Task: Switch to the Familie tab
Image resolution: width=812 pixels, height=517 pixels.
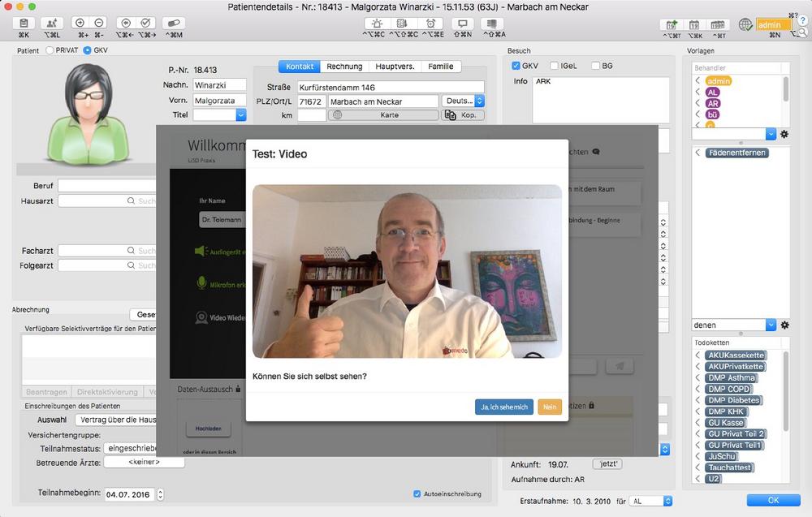Action: coord(441,67)
